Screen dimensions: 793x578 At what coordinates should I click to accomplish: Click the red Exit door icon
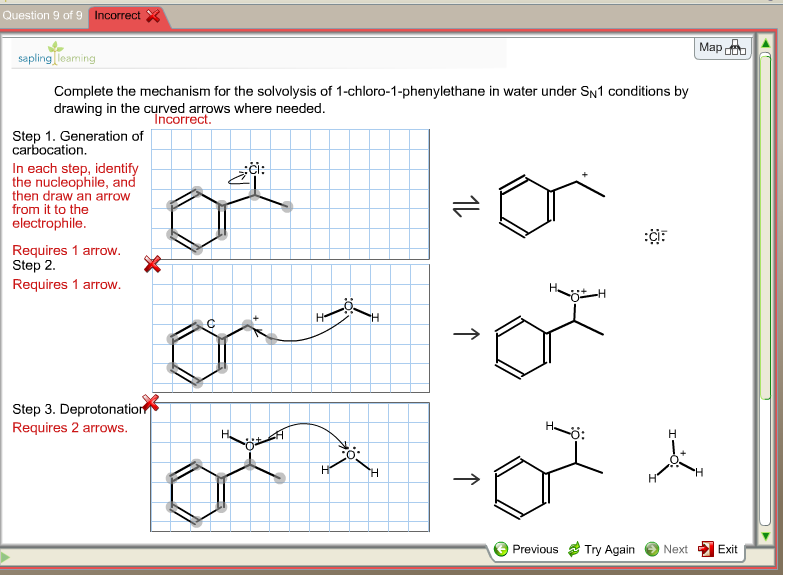click(706, 549)
